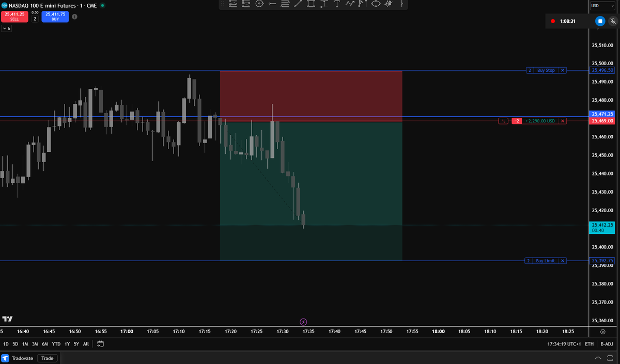Switch to the 1D date range
The width and height of the screenshot is (620, 364).
(6, 344)
